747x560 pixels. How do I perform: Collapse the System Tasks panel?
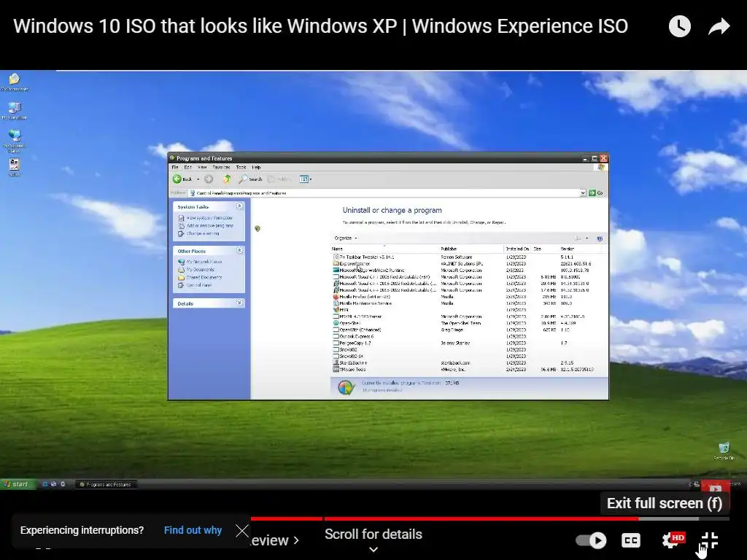[x=239, y=206]
